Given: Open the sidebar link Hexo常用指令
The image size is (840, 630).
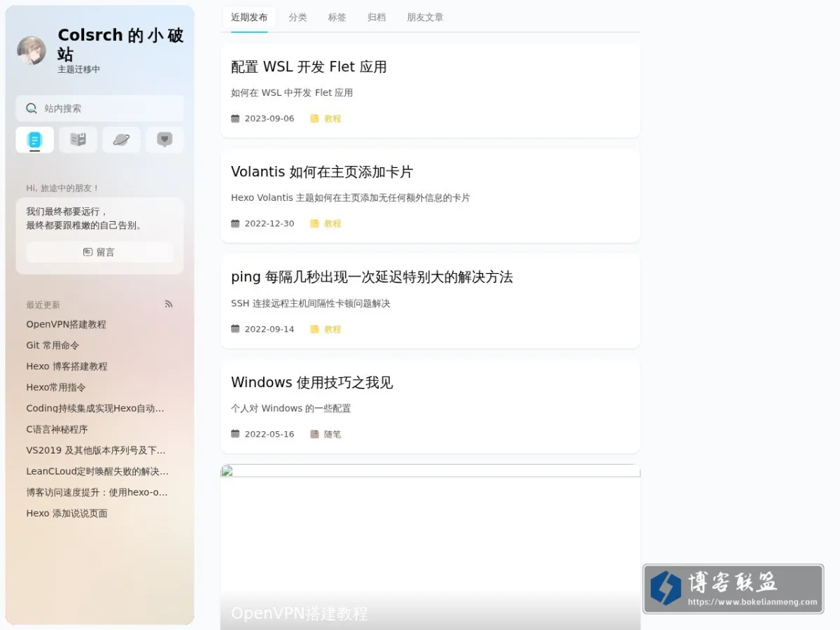Looking at the screenshot, I should (56, 387).
